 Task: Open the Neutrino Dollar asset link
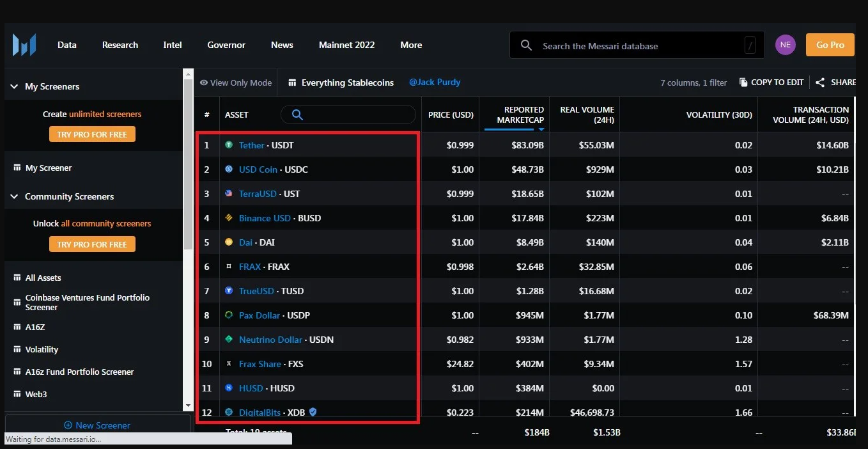tap(270, 340)
